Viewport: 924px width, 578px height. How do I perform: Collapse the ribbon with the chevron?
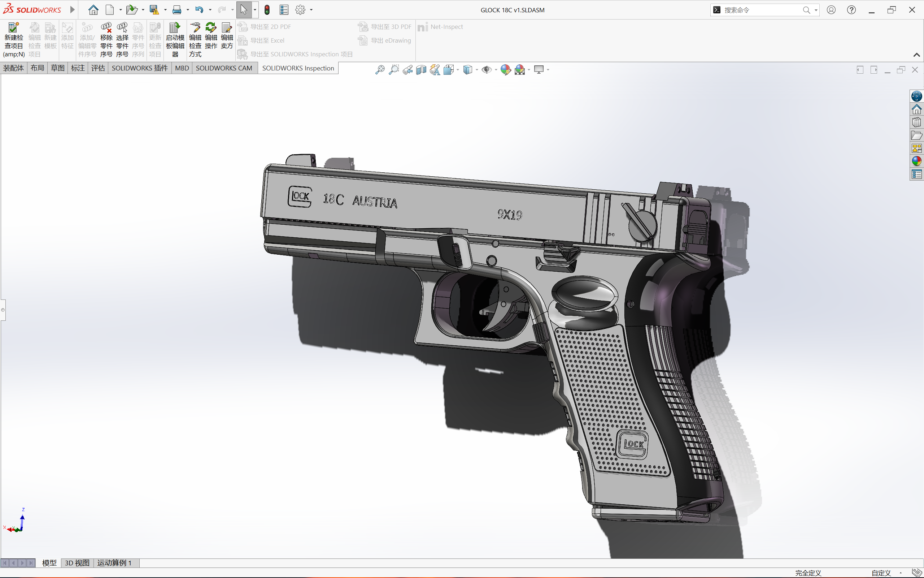click(916, 55)
